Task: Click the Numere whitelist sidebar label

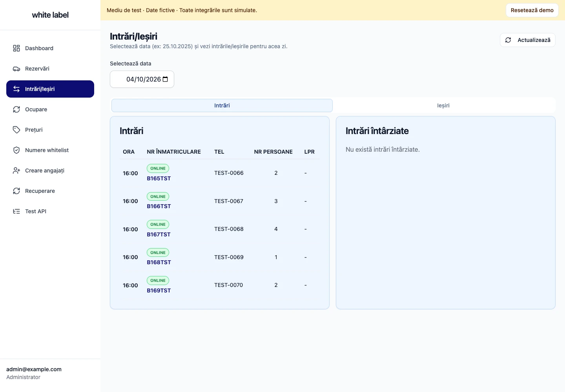Action: tap(47, 150)
